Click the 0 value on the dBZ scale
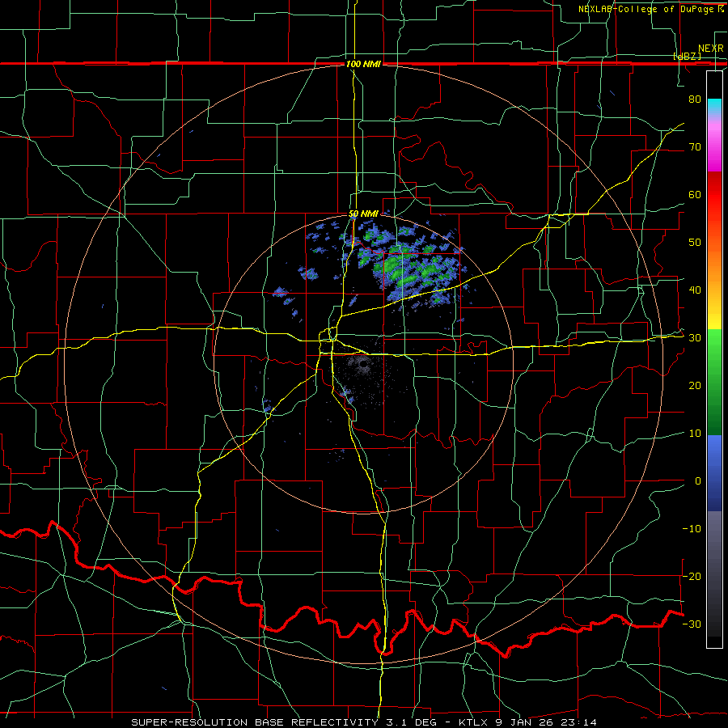The width and height of the screenshot is (728, 728). [x=698, y=481]
